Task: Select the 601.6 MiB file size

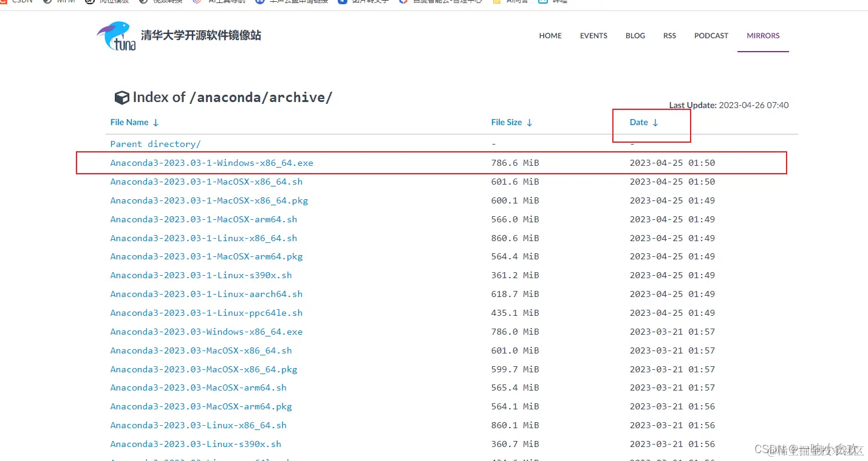Action: pyautogui.click(x=515, y=182)
